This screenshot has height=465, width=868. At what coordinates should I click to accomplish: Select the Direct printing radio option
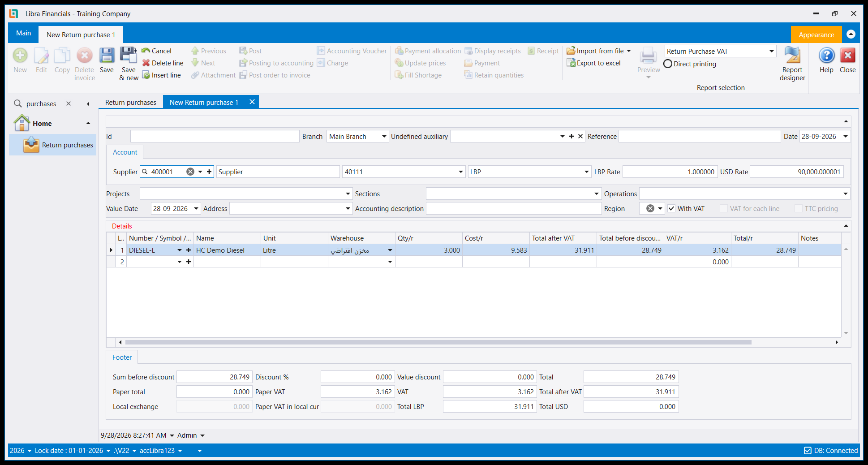coord(668,64)
